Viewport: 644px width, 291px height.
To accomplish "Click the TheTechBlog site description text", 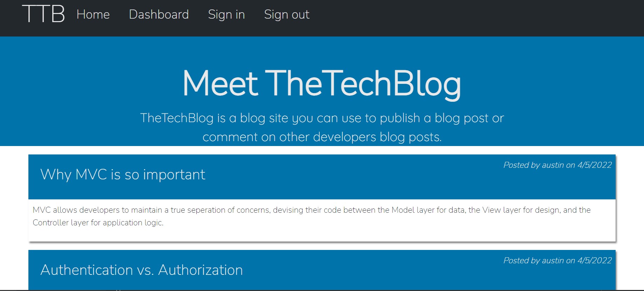I will coord(321,127).
